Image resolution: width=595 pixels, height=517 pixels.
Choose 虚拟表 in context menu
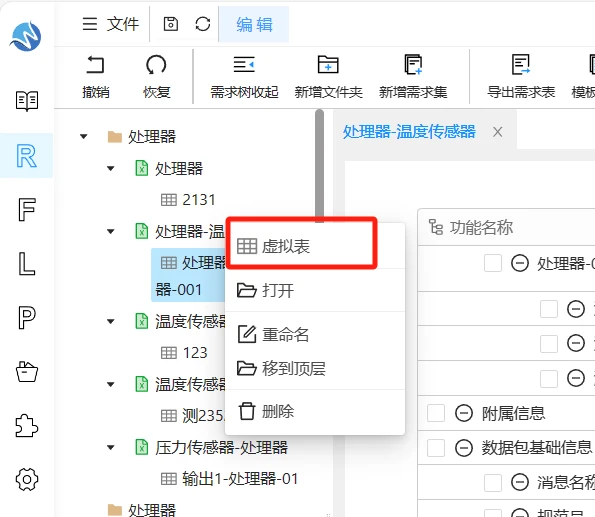(x=315, y=246)
